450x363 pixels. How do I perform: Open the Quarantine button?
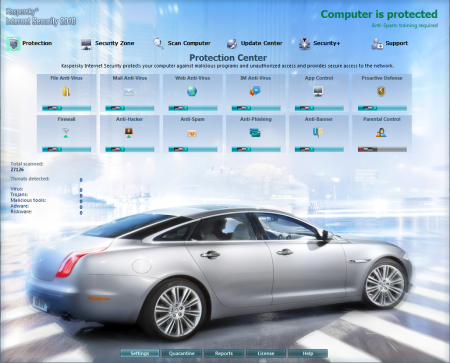[x=182, y=353]
